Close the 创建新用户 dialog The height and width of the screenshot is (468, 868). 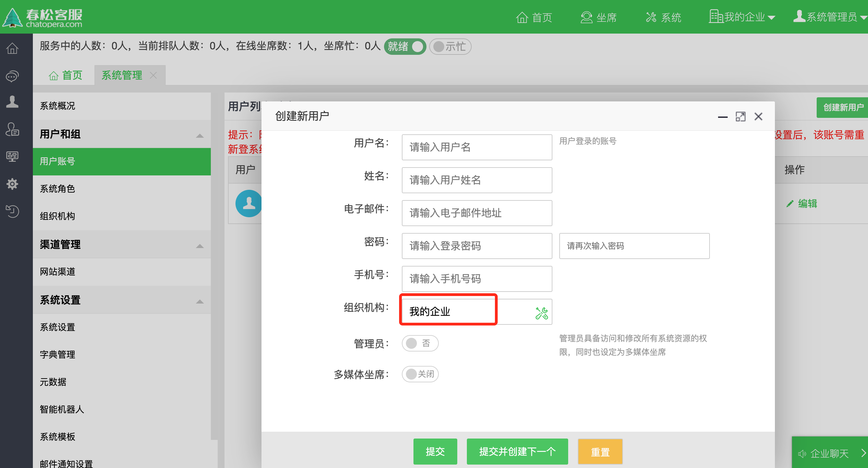(x=758, y=117)
